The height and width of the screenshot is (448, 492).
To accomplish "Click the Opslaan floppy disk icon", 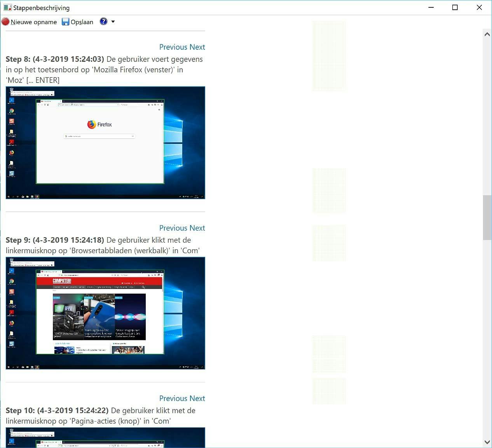I will (x=66, y=22).
